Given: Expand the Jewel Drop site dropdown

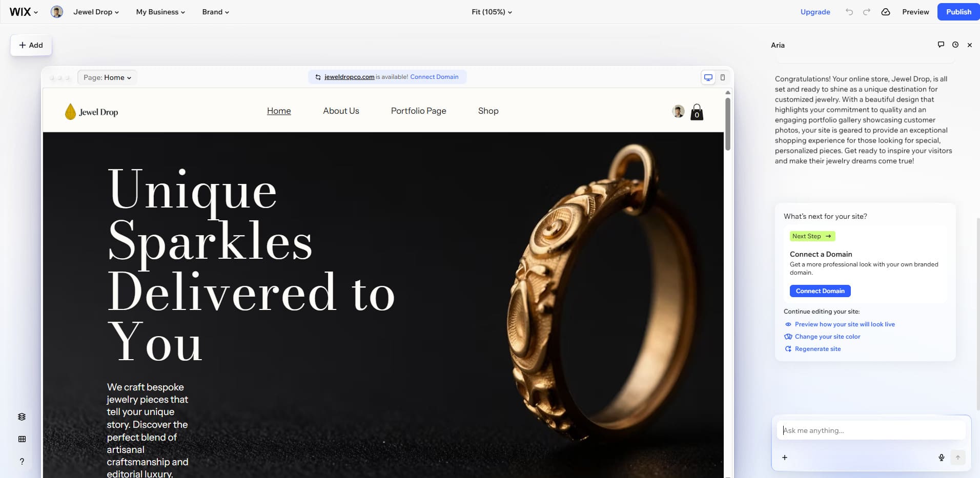Looking at the screenshot, I should click(96, 12).
